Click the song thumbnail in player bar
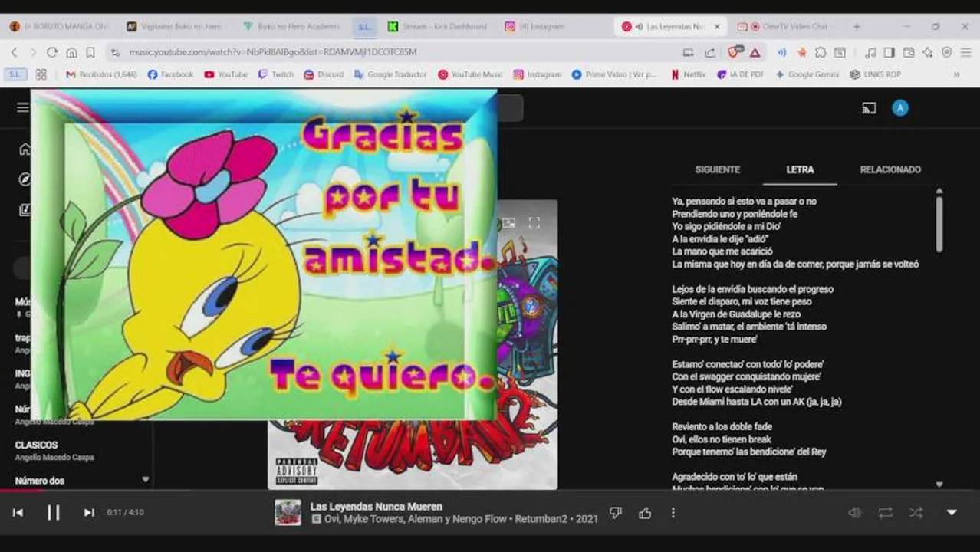Image resolution: width=980 pixels, height=552 pixels. [288, 512]
